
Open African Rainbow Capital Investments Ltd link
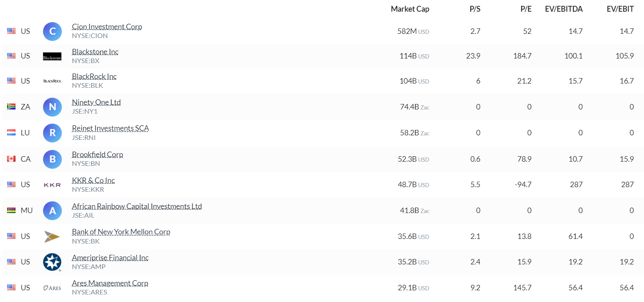[x=137, y=206]
